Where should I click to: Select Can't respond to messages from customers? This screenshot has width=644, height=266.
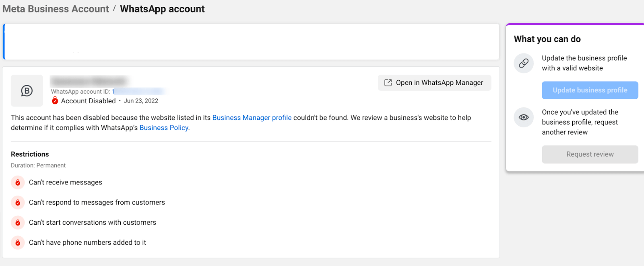97,203
